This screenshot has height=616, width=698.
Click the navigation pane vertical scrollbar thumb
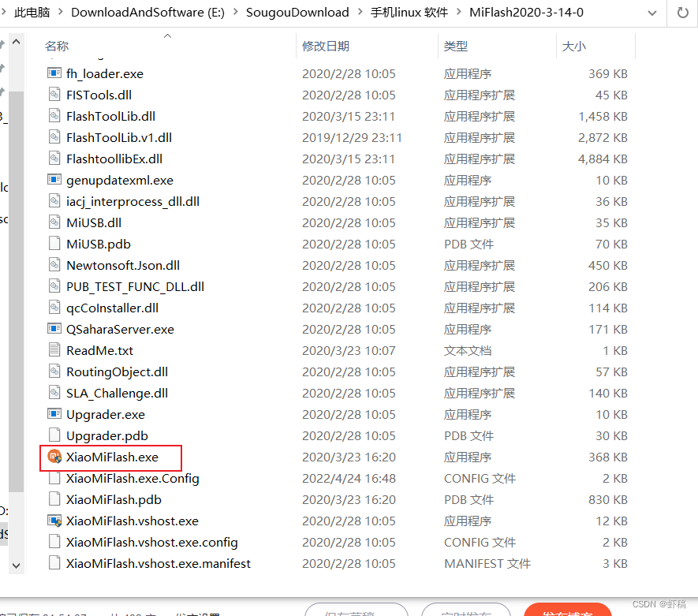point(16,292)
